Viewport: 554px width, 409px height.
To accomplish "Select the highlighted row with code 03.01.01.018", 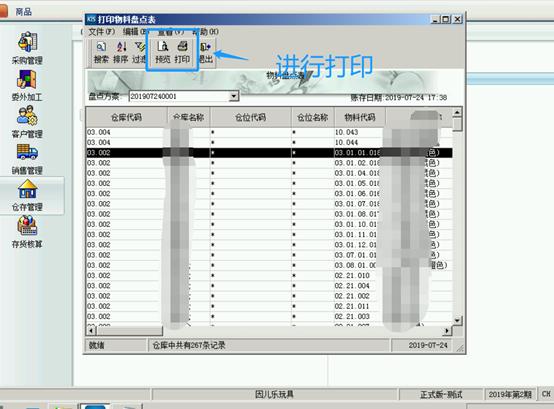I will (x=269, y=153).
